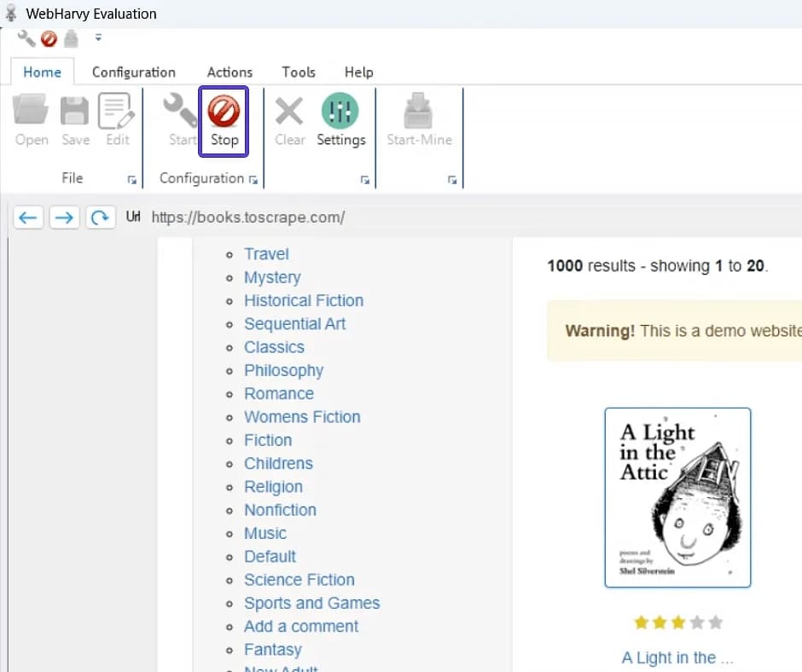This screenshot has height=672, width=802.
Task: Click the Save floppy disk icon
Action: click(75, 113)
